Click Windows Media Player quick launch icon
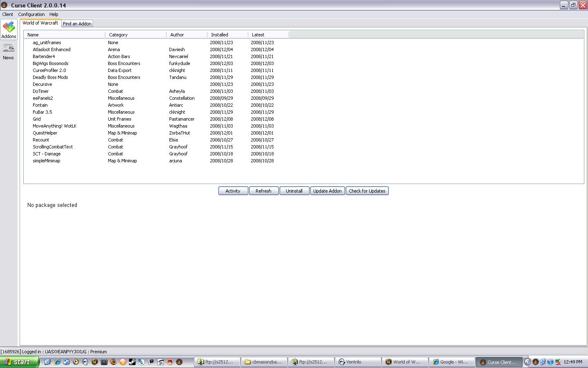Viewport: 588px width, 368px height. 76,362
